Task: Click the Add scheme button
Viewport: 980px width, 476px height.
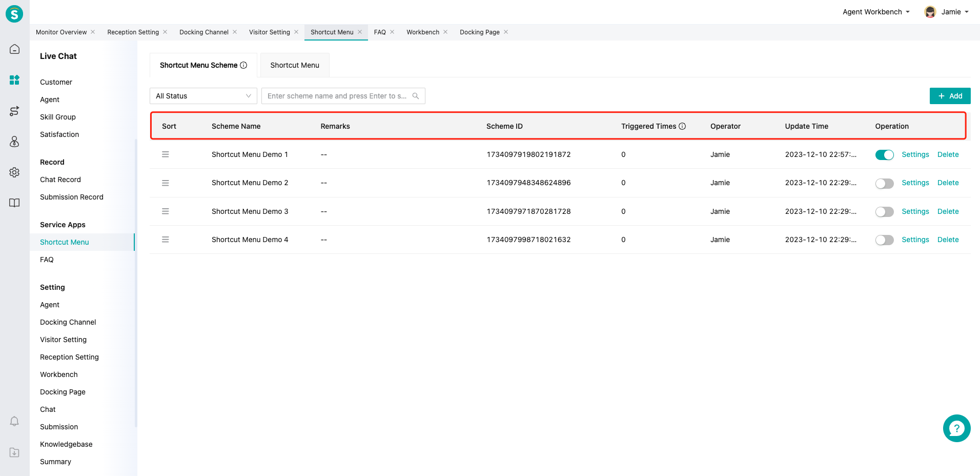Action: [950, 96]
